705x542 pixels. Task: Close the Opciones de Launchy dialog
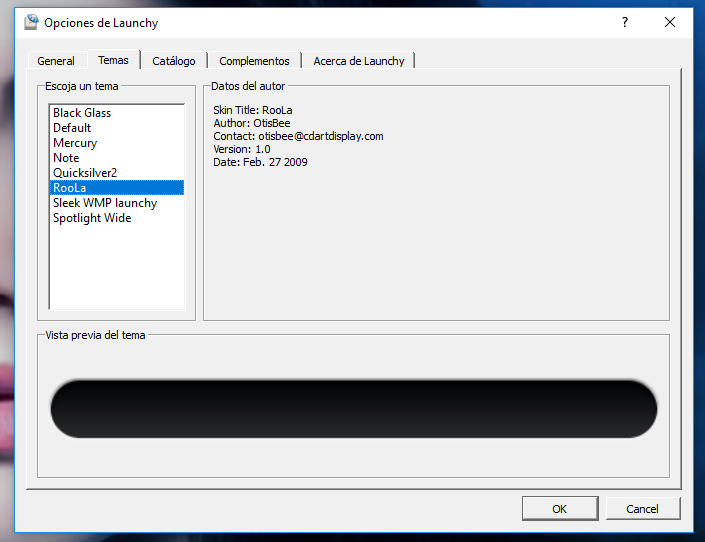(669, 22)
